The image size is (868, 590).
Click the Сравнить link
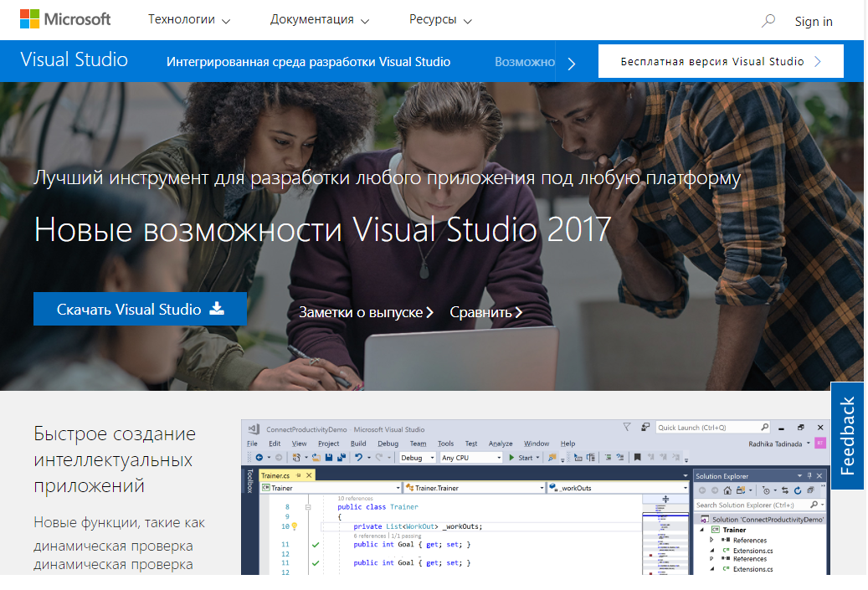tap(485, 312)
